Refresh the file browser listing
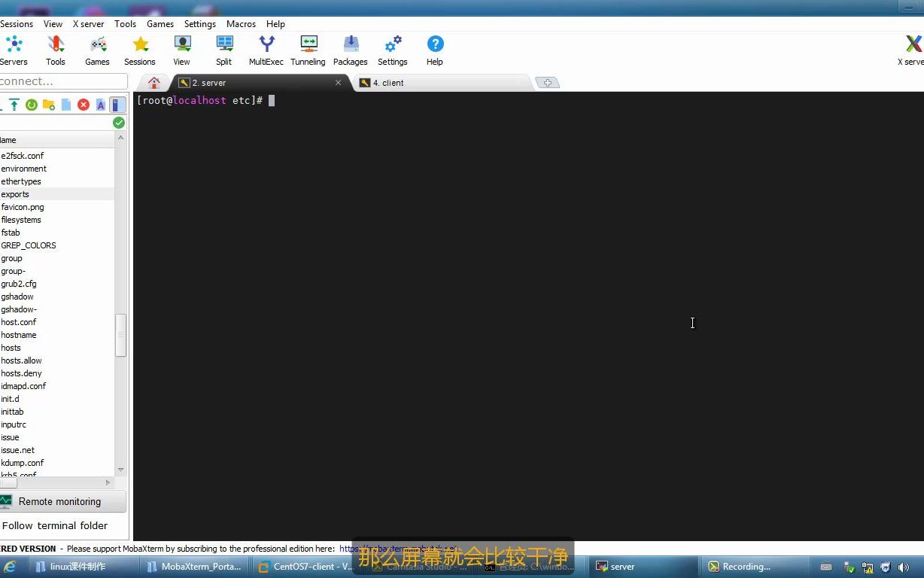924x578 pixels. point(31,105)
